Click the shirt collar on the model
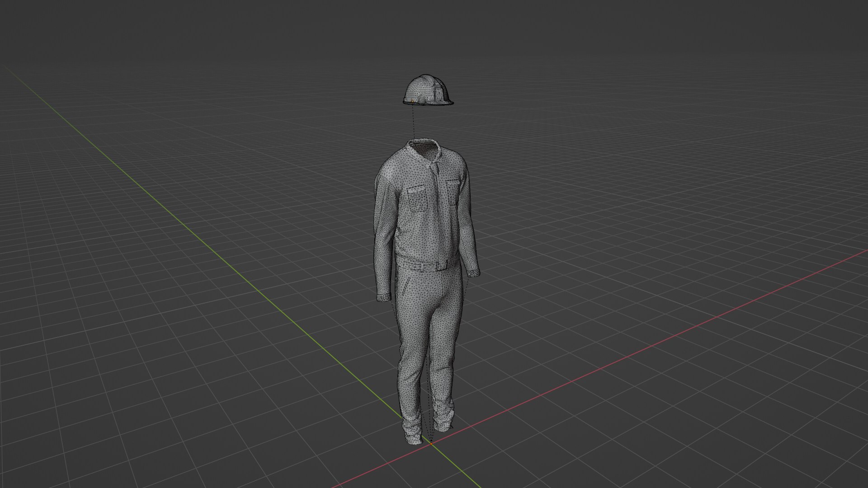 (x=424, y=152)
